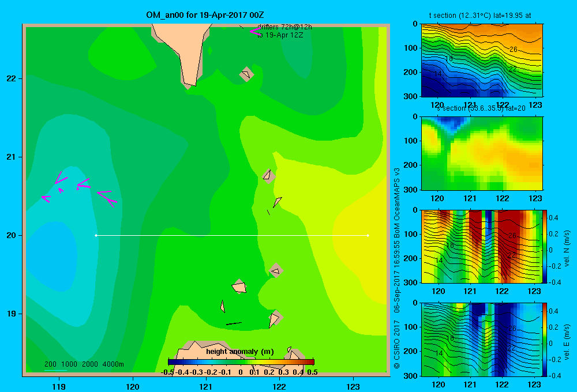The image size is (577, 392).
Task: Click longitude label 123 below main map
Action: click(x=353, y=386)
